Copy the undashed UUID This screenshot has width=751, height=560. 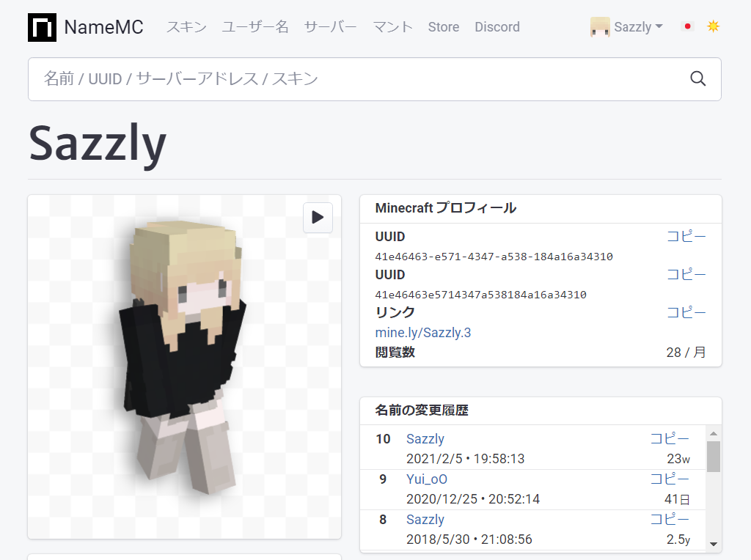pyautogui.click(x=686, y=274)
